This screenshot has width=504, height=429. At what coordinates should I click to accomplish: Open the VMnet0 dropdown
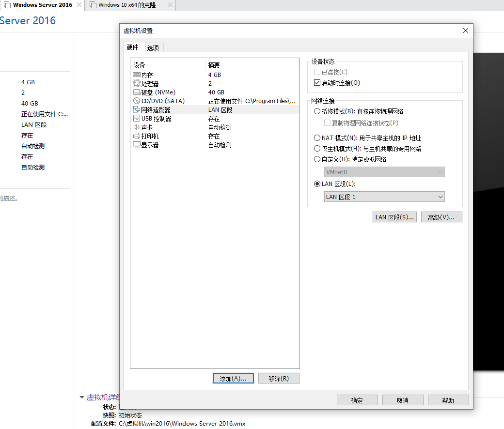coord(384,172)
